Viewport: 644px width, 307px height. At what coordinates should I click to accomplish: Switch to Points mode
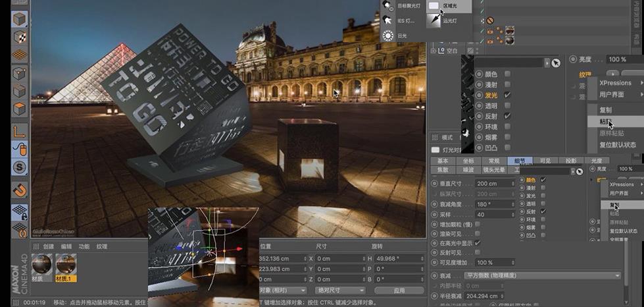pyautogui.click(x=19, y=74)
